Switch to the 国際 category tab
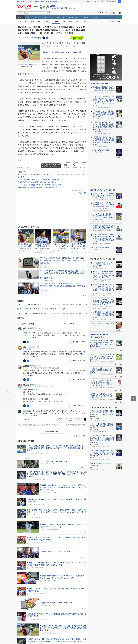This screenshot has width=138, height=644. [x=32, y=21]
